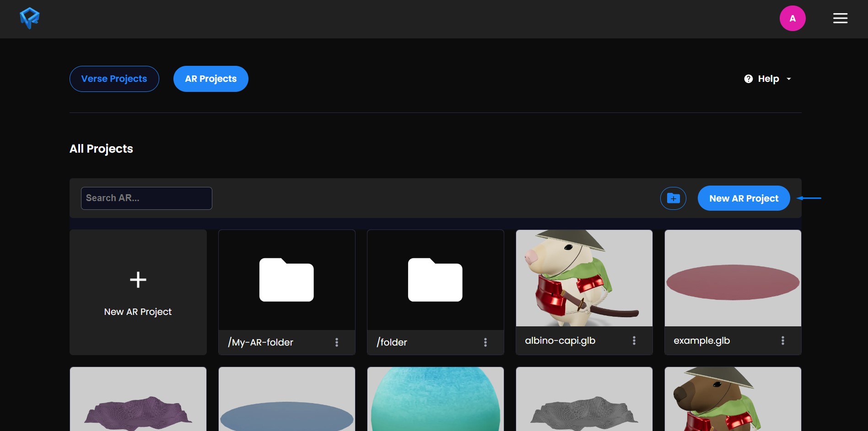Click the blue New AR Project button
Image resolution: width=868 pixels, height=431 pixels.
click(x=744, y=198)
